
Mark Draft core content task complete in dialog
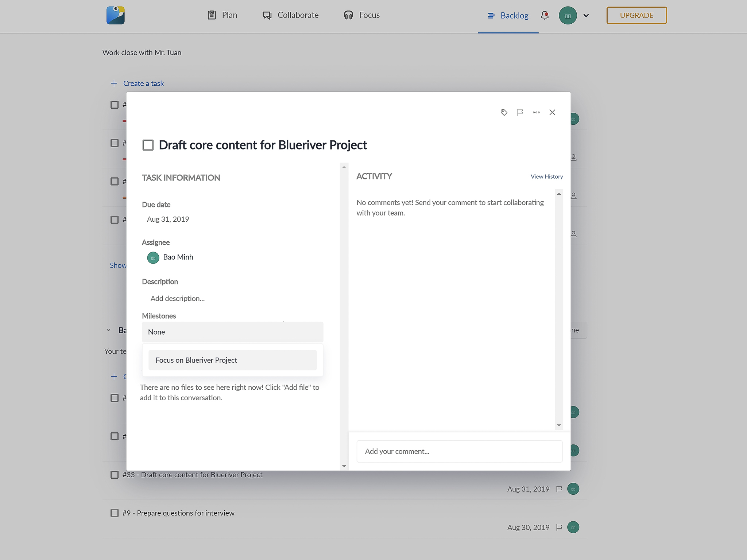click(148, 145)
